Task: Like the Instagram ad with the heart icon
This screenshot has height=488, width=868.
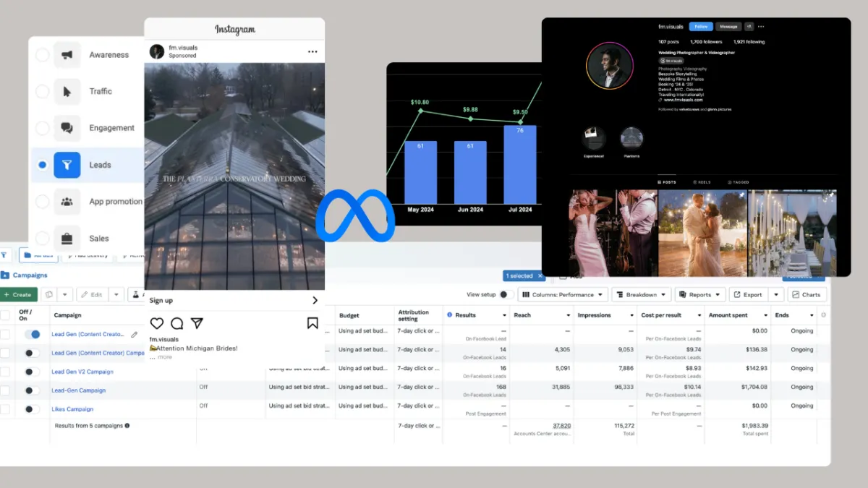Action: tap(157, 323)
